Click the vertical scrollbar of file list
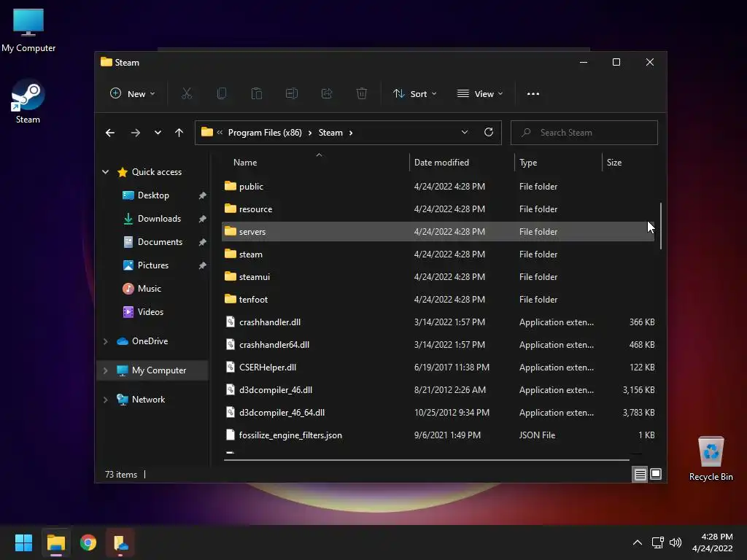Image resolution: width=747 pixels, height=560 pixels. (660, 226)
